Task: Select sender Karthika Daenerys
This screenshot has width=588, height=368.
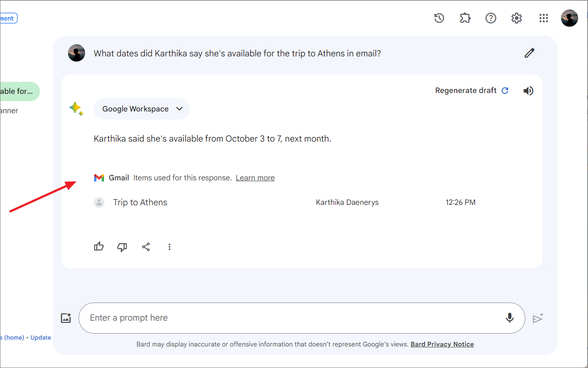Action: (347, 202)
